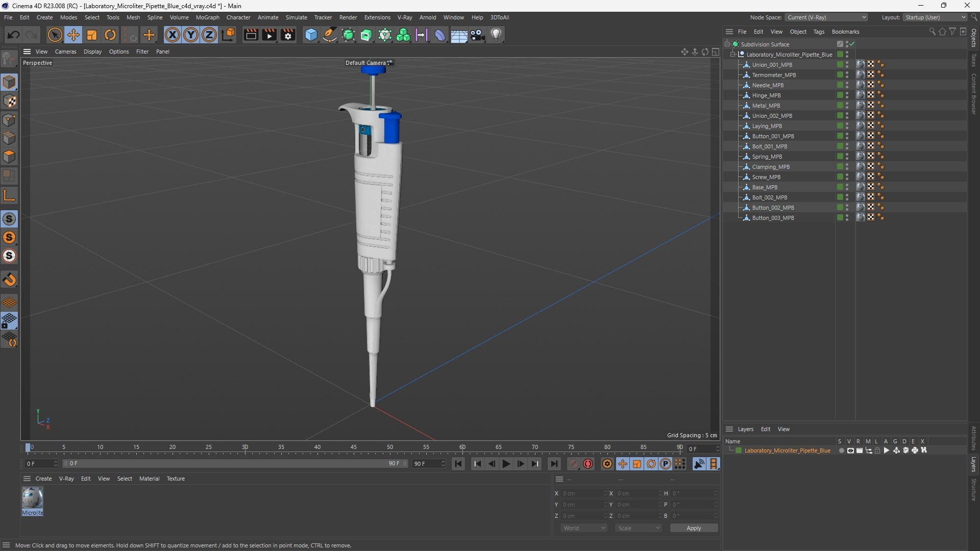The height and width of the screenshot is (551, 980).
Task: Click Make Editable icon in left sidebar
Action: coord(9,59)
